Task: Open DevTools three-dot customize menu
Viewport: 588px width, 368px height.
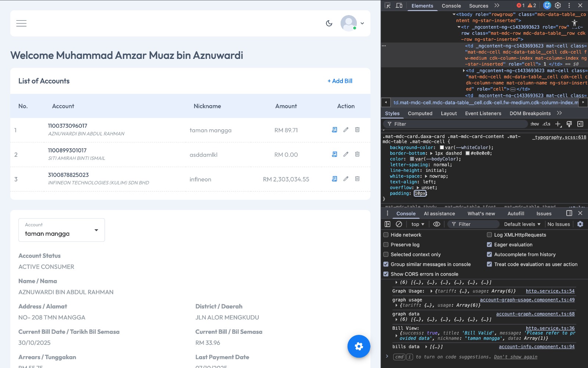Action: coord(569,6)
